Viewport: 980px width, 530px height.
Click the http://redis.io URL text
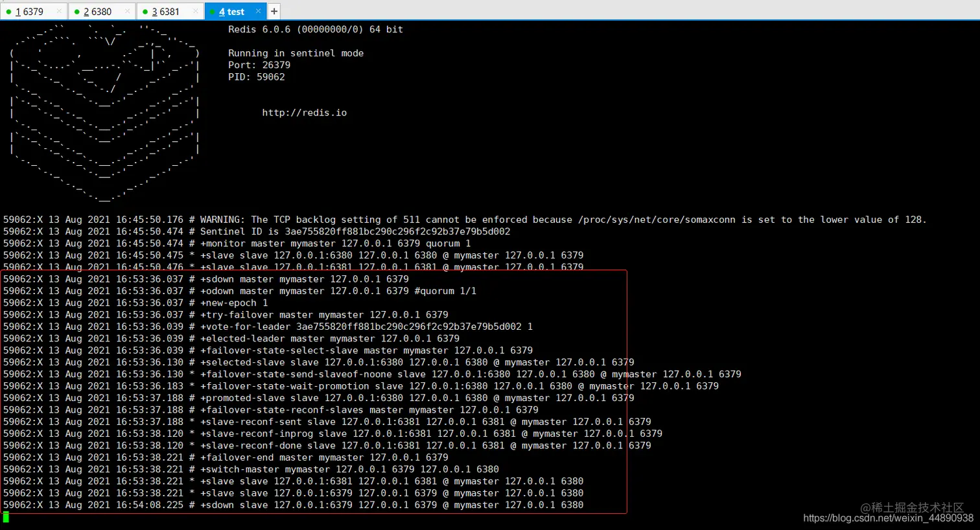(305, 113)
